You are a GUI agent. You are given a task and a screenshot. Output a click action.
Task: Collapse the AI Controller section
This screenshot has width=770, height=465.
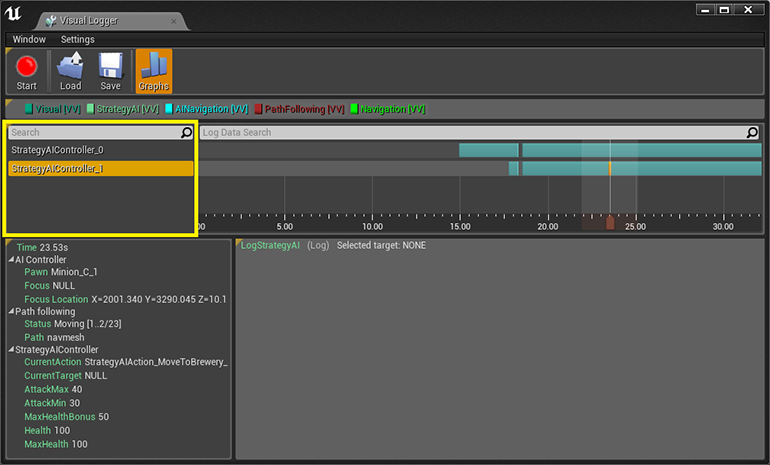click(x=11, y=259)
